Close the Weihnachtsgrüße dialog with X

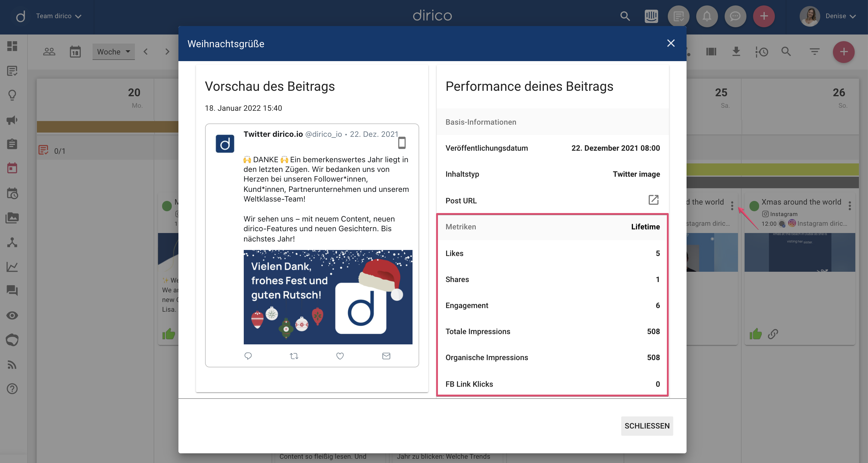click(671, 43)
